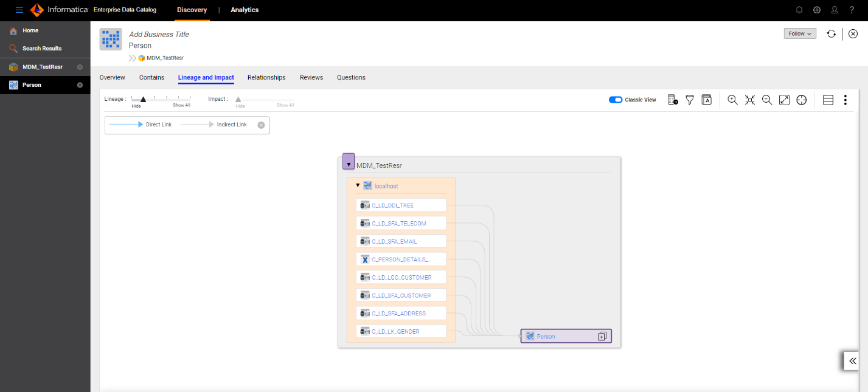Viewport: 868px width, 392px height.
Task: Refresh the Person asset page
Action: 831,34
